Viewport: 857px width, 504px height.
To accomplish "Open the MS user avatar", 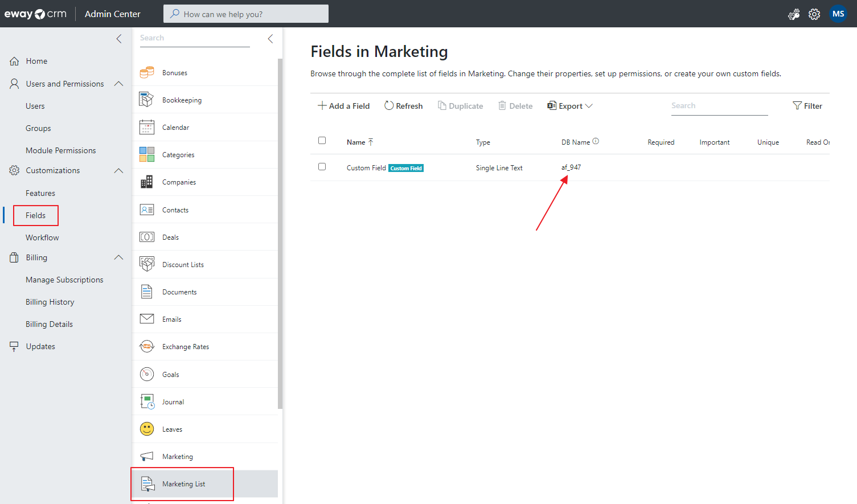I will point(838,14).
